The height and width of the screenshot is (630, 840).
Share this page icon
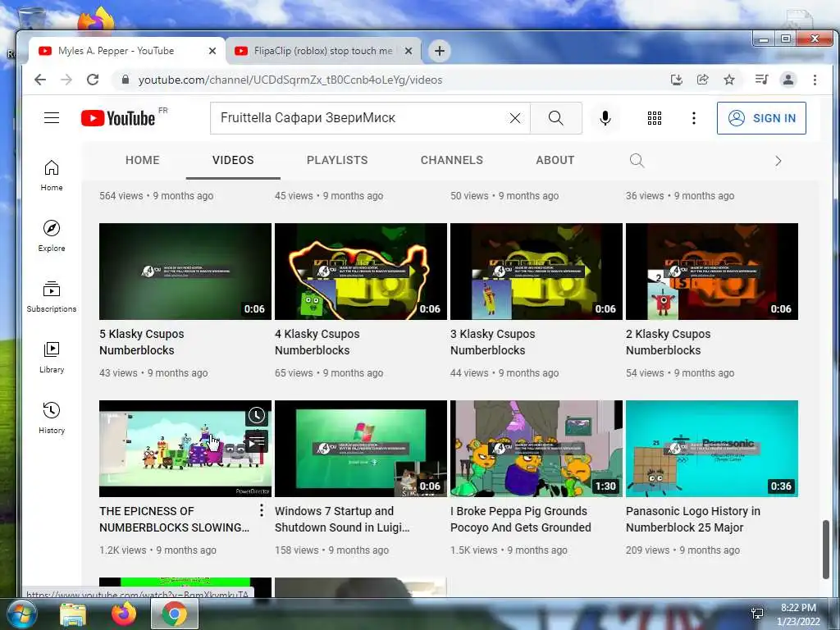(703, 80)
